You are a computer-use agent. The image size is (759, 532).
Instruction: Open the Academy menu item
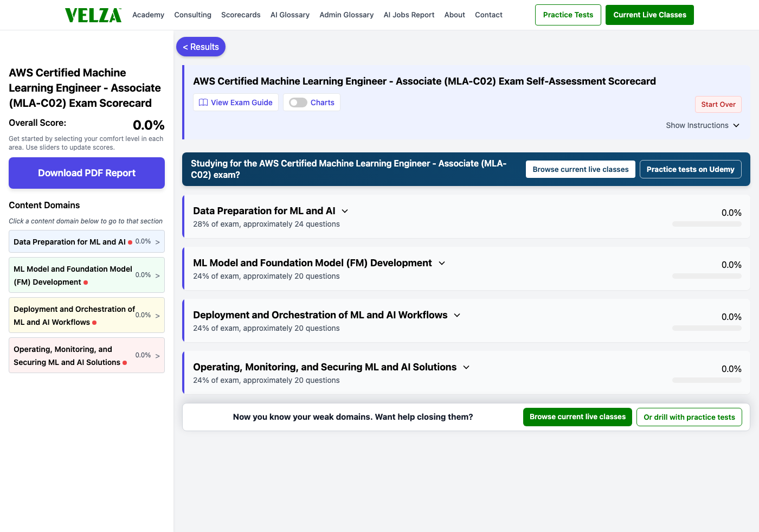tap(148, 15)
